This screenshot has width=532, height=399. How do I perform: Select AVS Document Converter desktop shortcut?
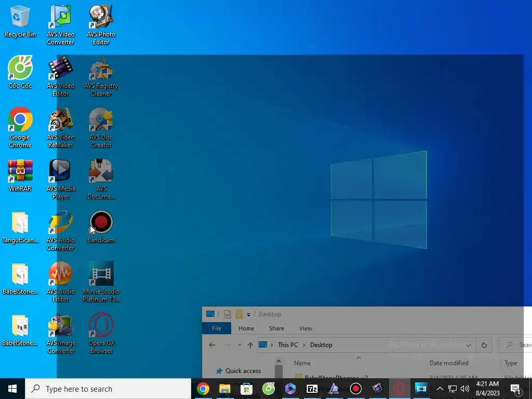click(x=101, y=179)
